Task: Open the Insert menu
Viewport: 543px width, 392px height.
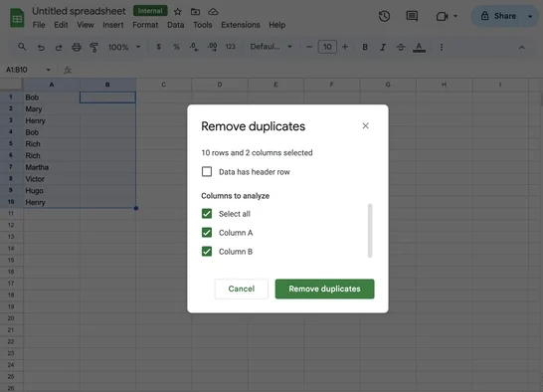Action: coord(113,25)
